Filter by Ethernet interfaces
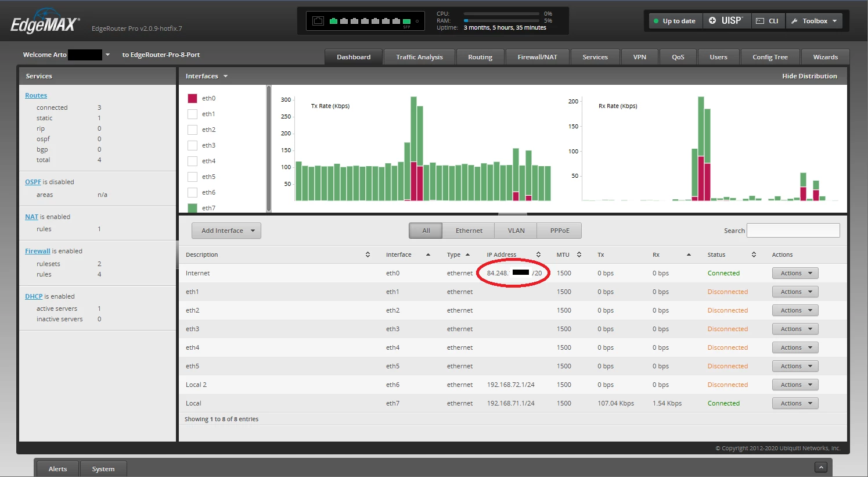The image size is (868, 477). click(x=469, y=231)
